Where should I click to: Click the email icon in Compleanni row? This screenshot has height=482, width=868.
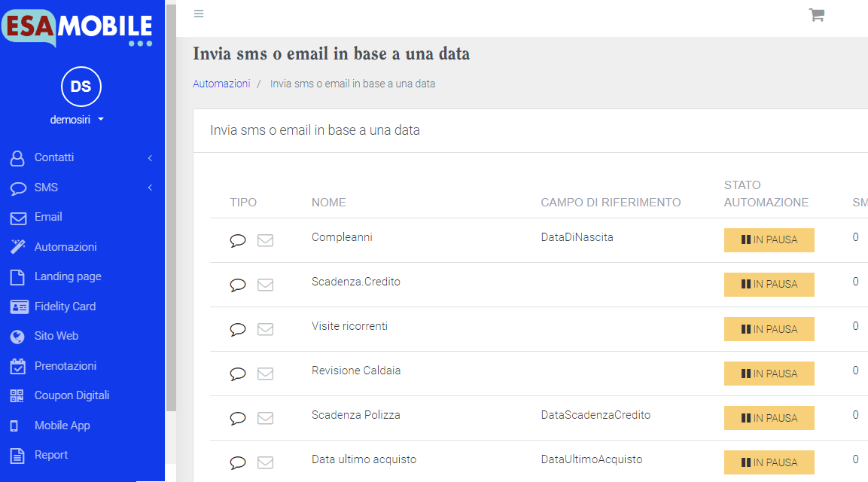click(266, 240)
